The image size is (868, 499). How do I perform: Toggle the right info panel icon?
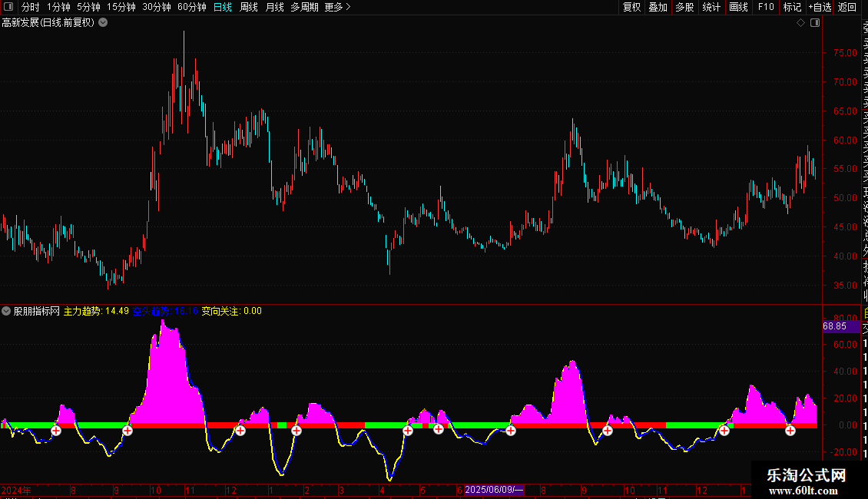pos(815,23)
